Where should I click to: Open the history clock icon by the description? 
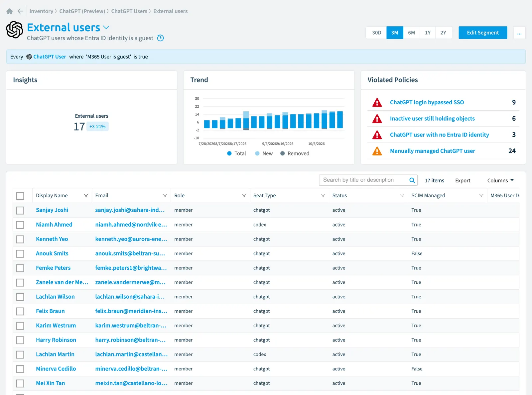pyautogui.click(x=160, y=38)
